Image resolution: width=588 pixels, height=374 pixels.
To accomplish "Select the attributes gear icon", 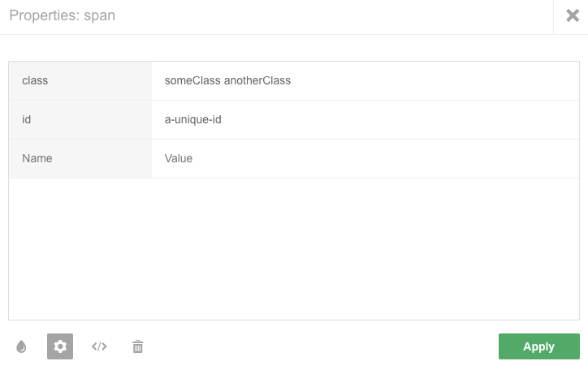I will click(60, 346).
